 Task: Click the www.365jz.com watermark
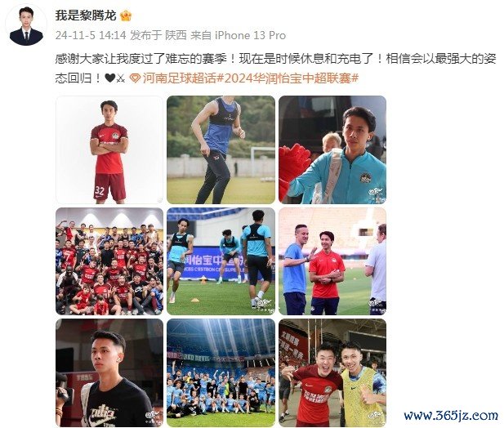coord(451,416)
